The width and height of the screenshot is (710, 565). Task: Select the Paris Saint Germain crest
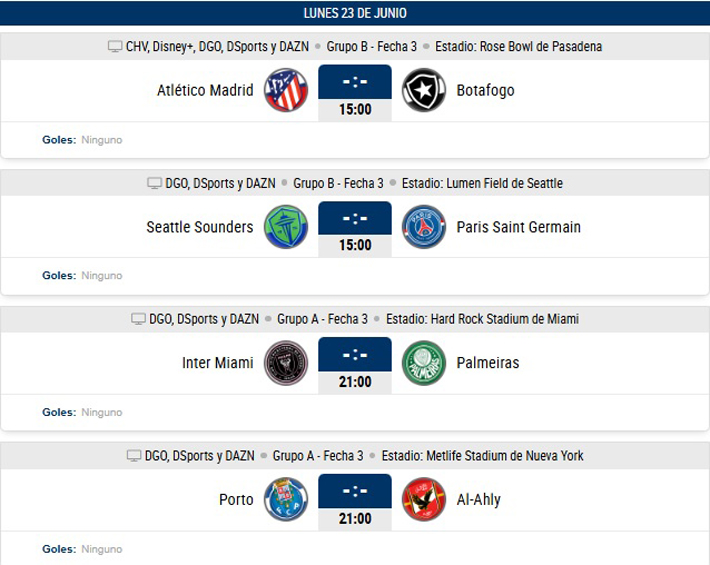tap(424, 227)
